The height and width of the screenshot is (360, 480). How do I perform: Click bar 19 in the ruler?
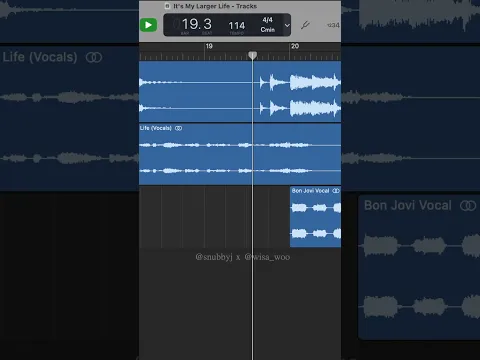(209, 46)
